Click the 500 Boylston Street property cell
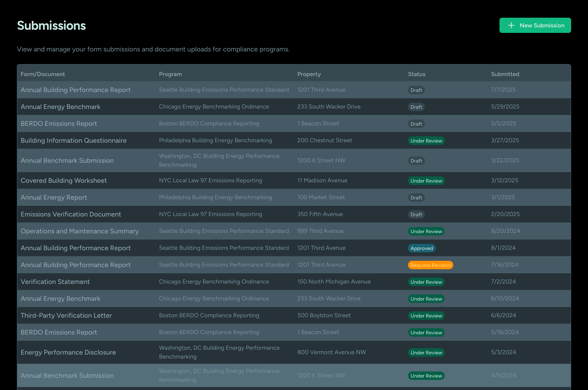Image resolution: width=588 pixels, height=390 pixels. (x=324, y=315)
